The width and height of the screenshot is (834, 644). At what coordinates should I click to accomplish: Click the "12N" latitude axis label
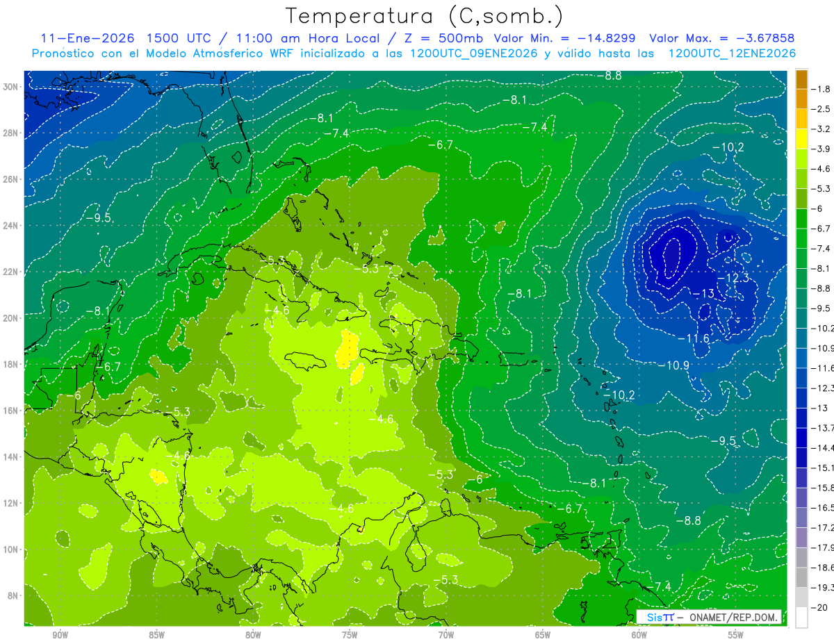click(12, 503)
